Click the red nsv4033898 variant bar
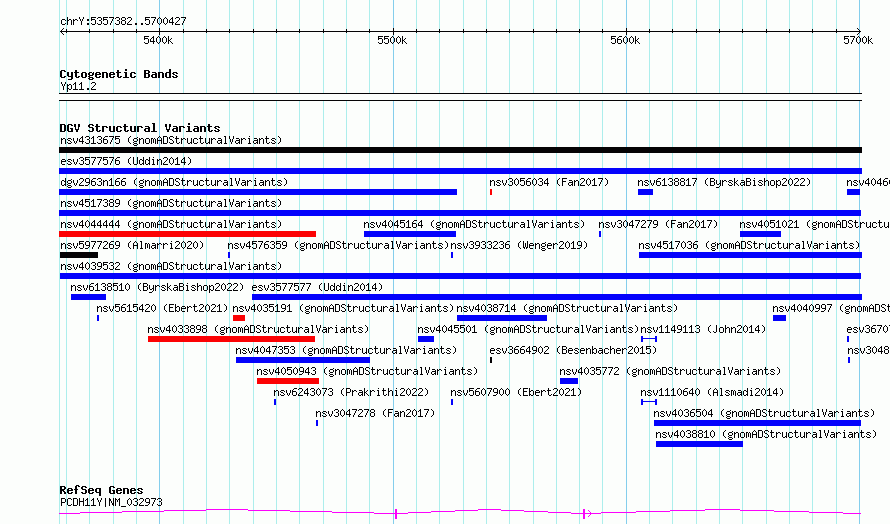This screenshot has width=890, height=524. [231, 339]
